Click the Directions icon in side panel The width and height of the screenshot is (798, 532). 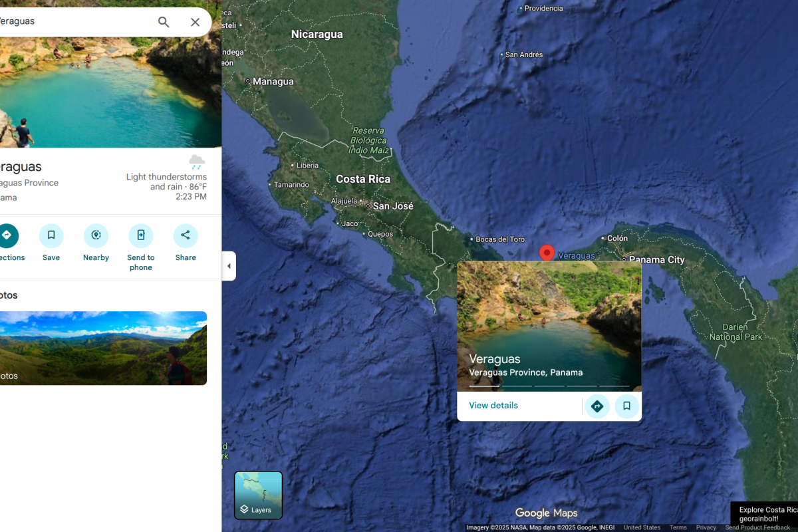[7, 235]
